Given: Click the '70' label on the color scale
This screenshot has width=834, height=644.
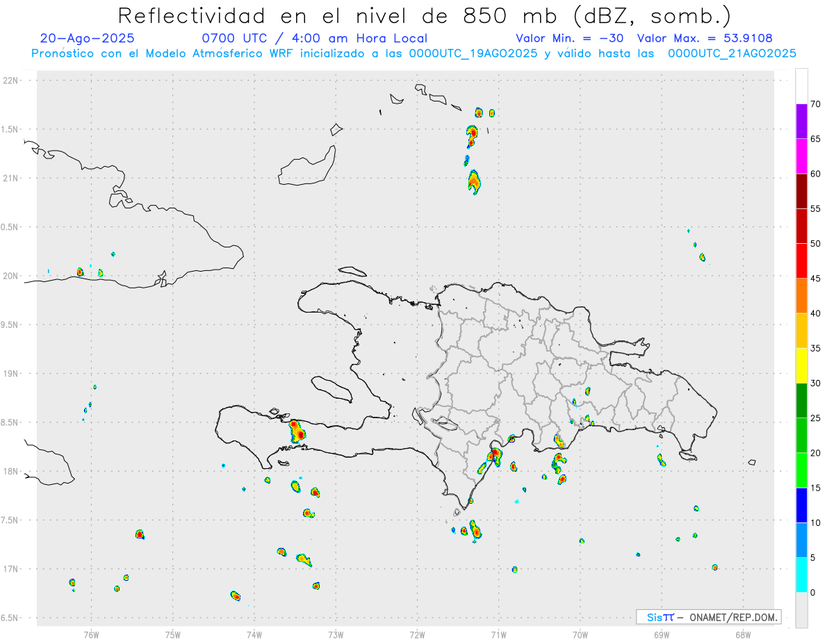Looking at the screenshot, I should click(x=815, y=104).
